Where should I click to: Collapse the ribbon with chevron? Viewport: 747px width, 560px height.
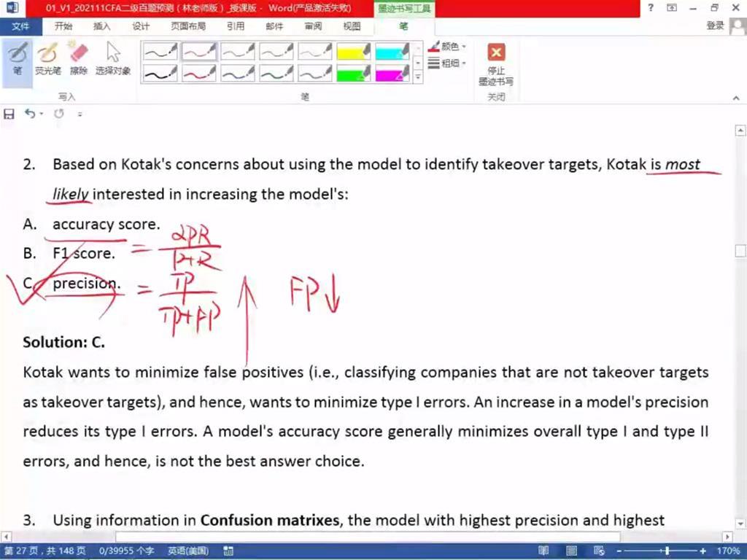(x=736, y=98)
